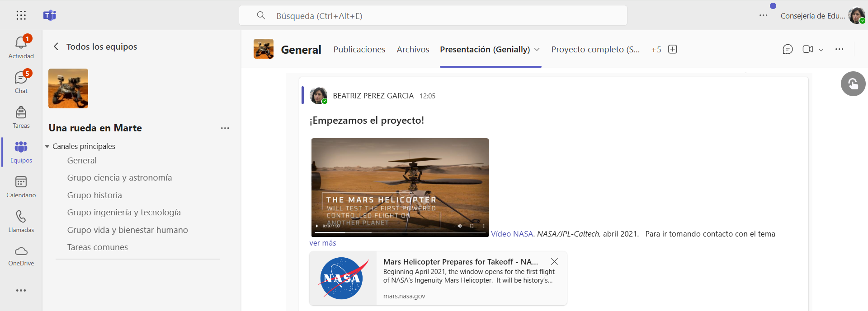
Task: Open Tareas in the left rail
Action: 21,117
